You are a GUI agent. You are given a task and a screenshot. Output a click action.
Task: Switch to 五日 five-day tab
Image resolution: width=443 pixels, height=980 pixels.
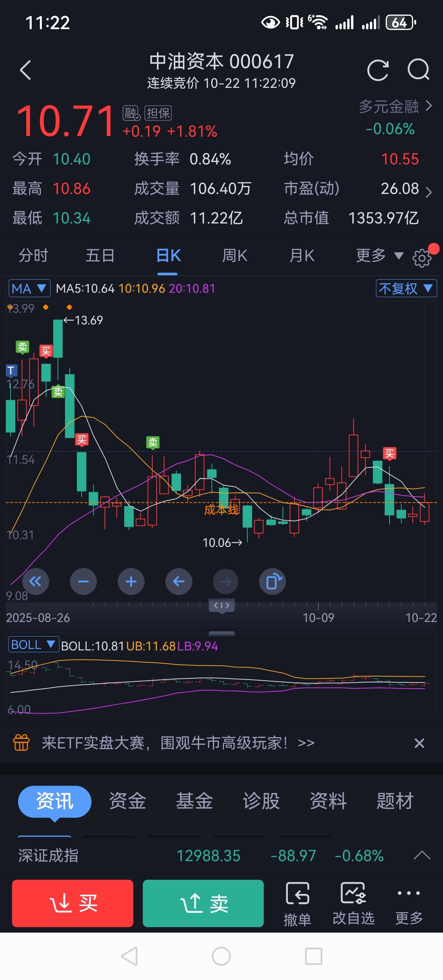(100, 256)
